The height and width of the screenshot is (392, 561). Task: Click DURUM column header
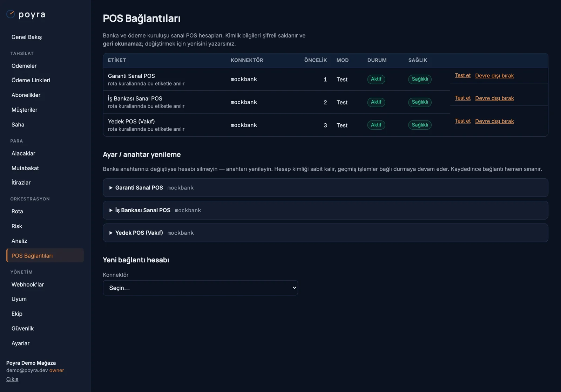377,60
